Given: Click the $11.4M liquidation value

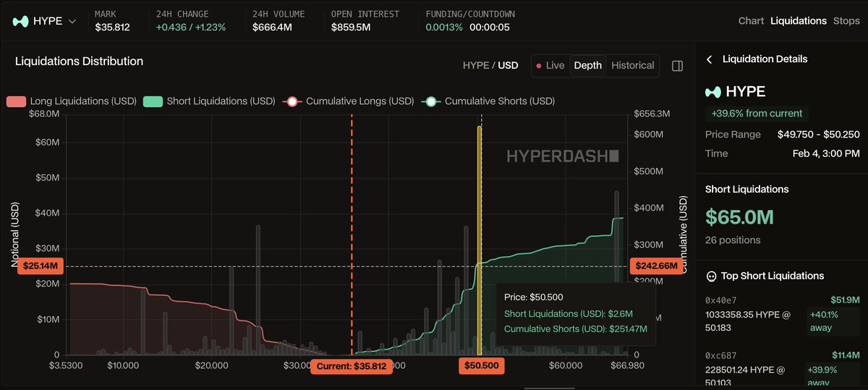Looking at the screenshot, I should tap(845, 355).
